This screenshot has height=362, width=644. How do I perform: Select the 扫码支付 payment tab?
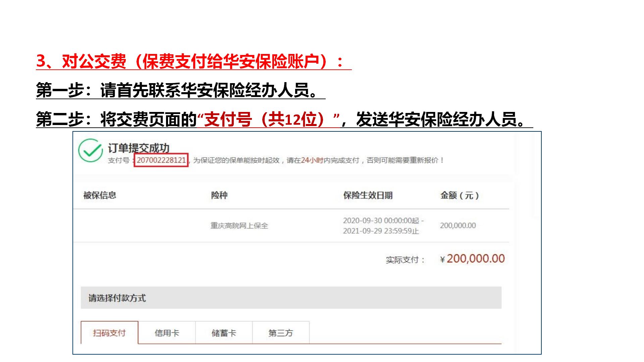[x=109, y=333]
